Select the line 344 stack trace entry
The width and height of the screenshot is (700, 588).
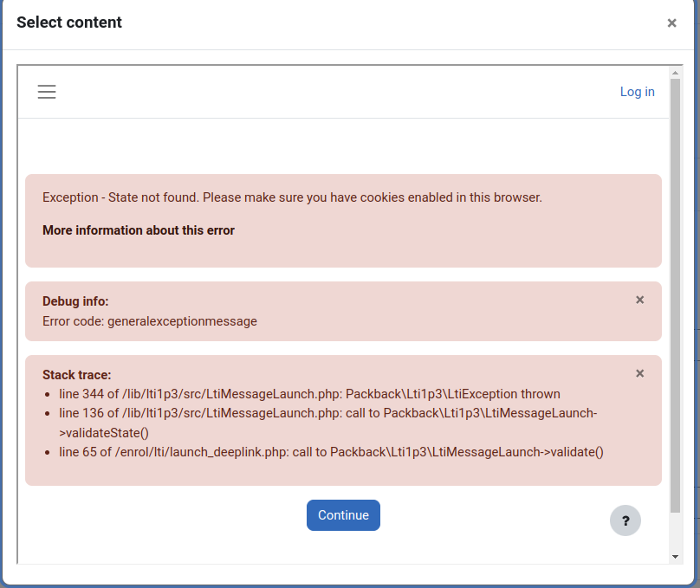(x=309, y=394)
